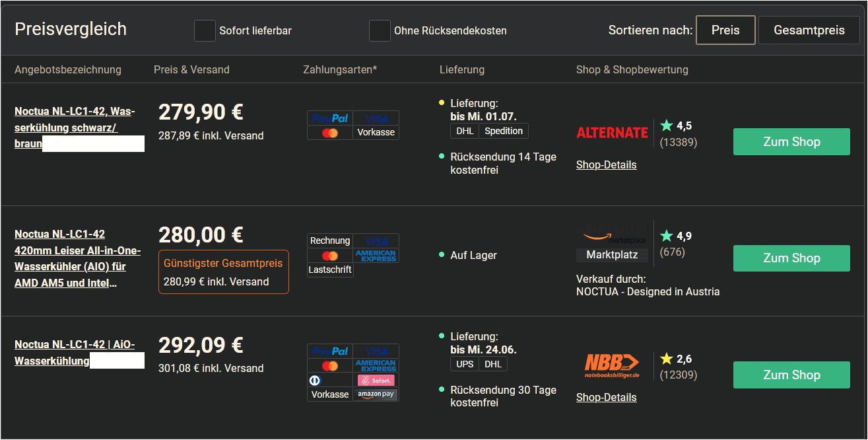Click the PayPal icon in Alternate offer
Screen dimensions: 868x440
click(330, 118)
